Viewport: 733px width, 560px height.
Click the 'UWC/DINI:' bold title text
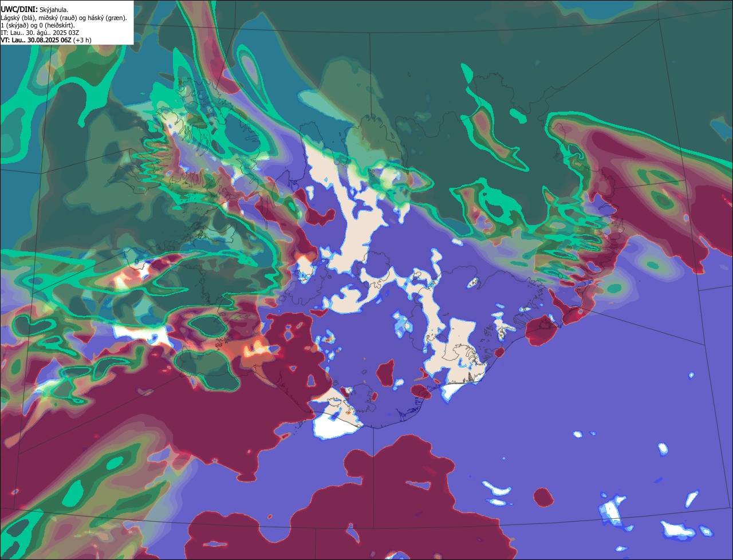(x=19, y=10)
